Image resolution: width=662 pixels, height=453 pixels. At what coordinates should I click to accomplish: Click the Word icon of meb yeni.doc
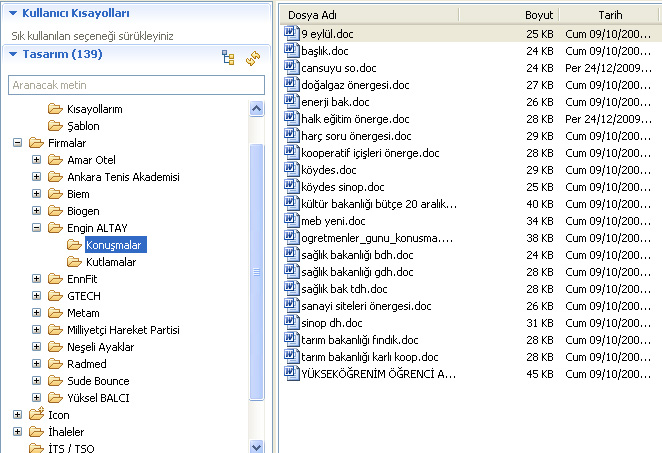(291, 221)
